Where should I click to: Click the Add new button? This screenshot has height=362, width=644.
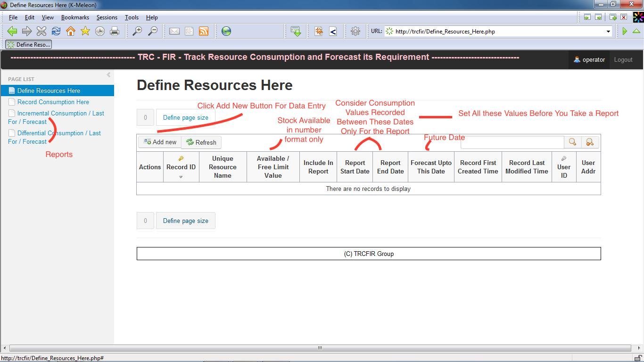tap(159, 142)
